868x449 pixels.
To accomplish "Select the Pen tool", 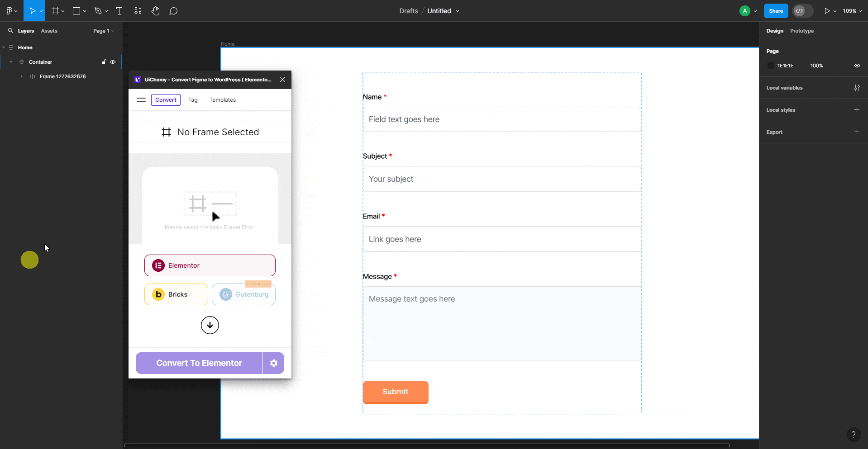I will 98,10.
